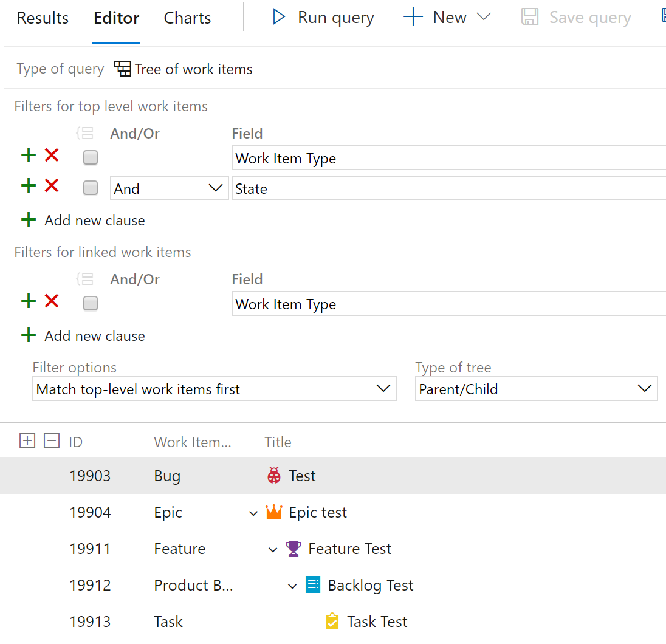Click the Run query play icon
The width and height of the screenshot is (666, 644).
pos(279,17)
